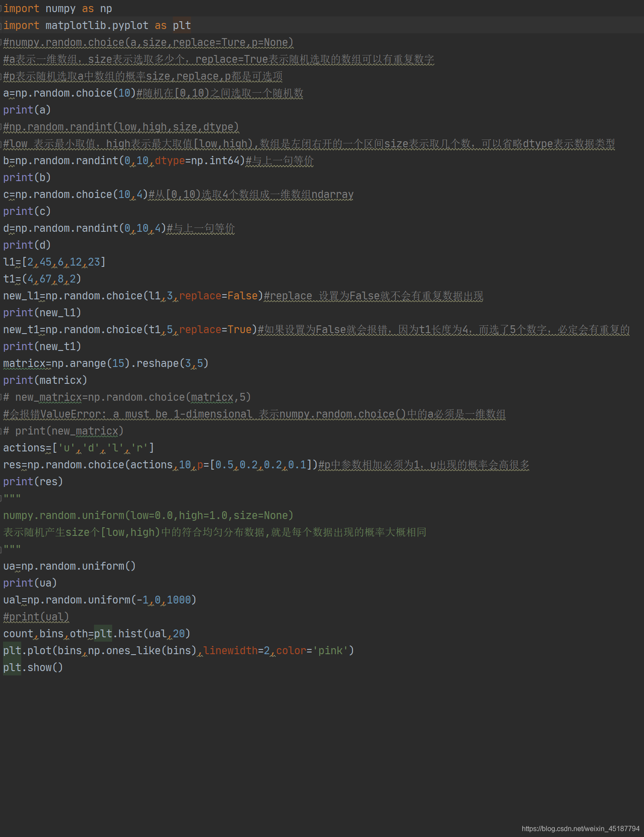Viewport: 644px width, 837px height.
Task: Click the keyword 'replace=False' in the new_l1 line
Action: click(x=218, y=296)
